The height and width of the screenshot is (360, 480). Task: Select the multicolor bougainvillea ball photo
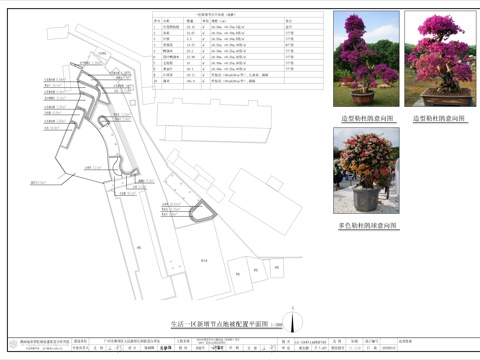pos(366,170)
